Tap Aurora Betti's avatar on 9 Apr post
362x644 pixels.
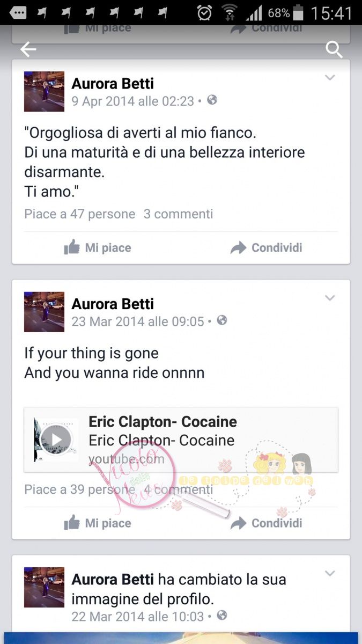point(44,91)
